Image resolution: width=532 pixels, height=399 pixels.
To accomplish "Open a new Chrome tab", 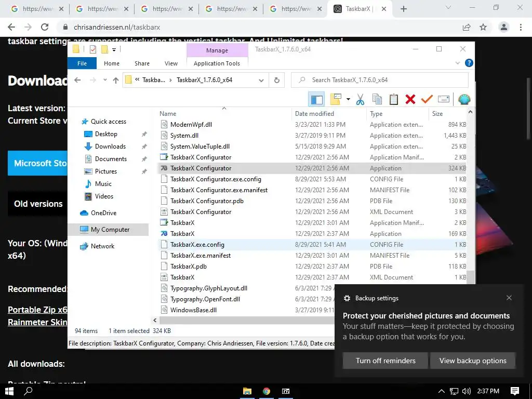I will click(x=403, y=9).
